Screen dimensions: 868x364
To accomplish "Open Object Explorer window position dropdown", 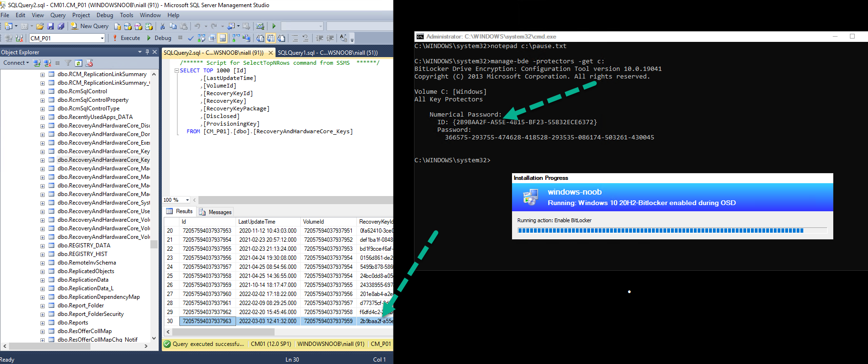I will [140, 52].
